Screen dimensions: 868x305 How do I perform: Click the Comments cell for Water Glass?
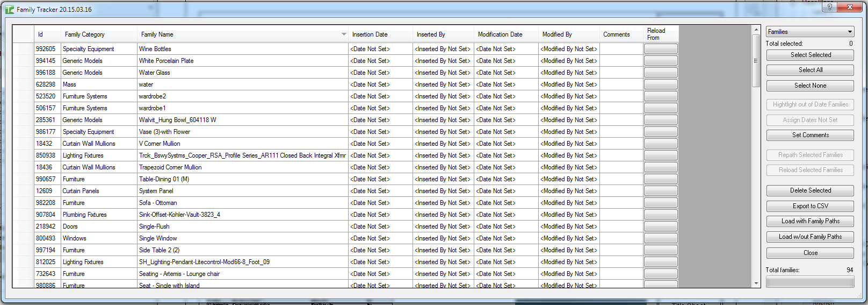pos(621,73)
